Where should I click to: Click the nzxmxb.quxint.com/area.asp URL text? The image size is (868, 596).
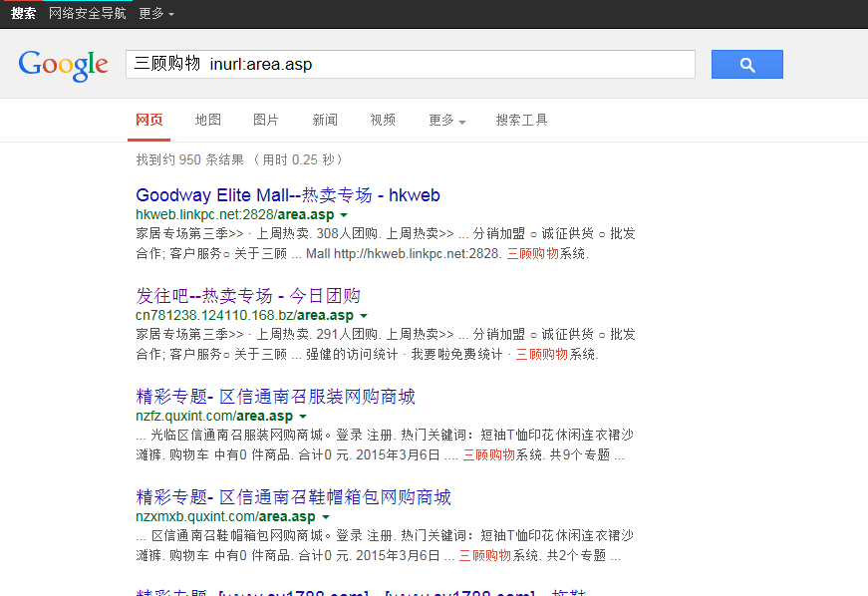coord(225,517)
